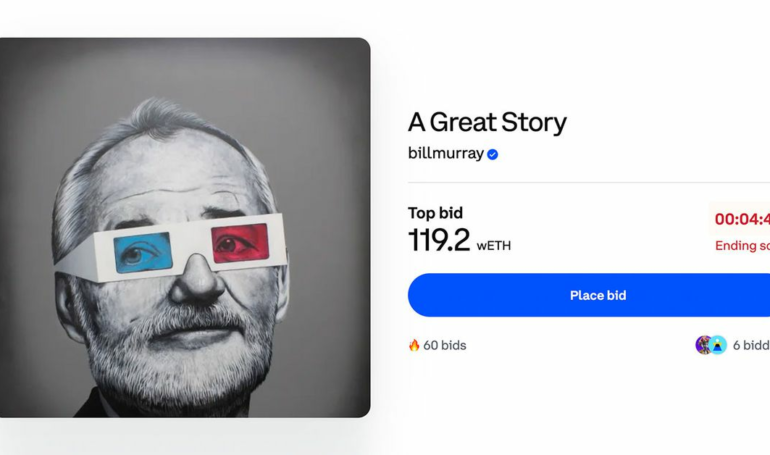
Task: Open the second cyan bidder avatar
Action: [x=718, y=345]
